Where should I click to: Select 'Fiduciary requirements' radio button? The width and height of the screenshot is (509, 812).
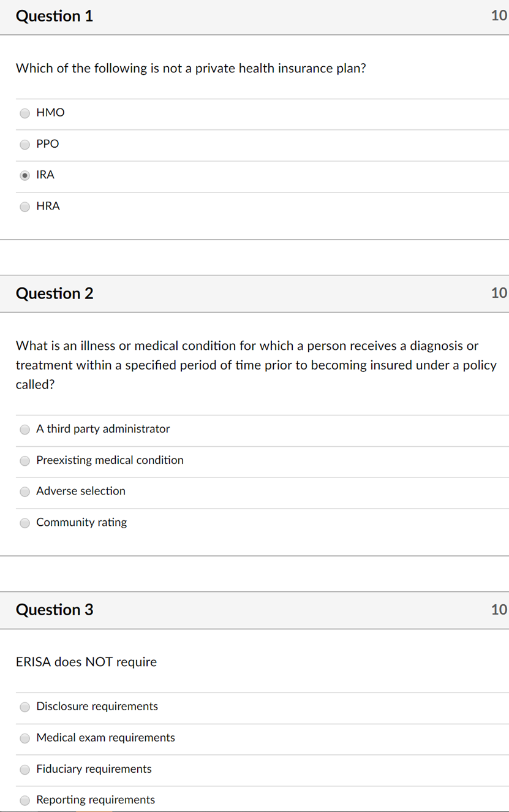click(25, 769)
